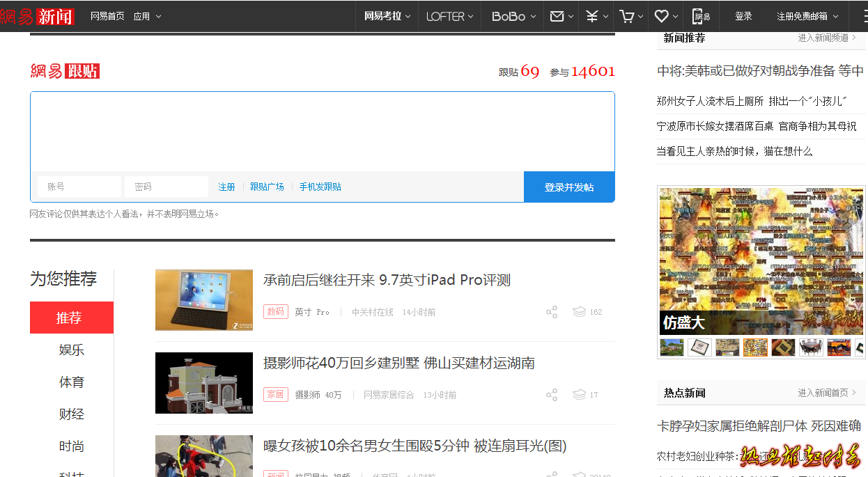Open the NetEase mobile phone icon
The image size is (868, 477).
point(701,16)
